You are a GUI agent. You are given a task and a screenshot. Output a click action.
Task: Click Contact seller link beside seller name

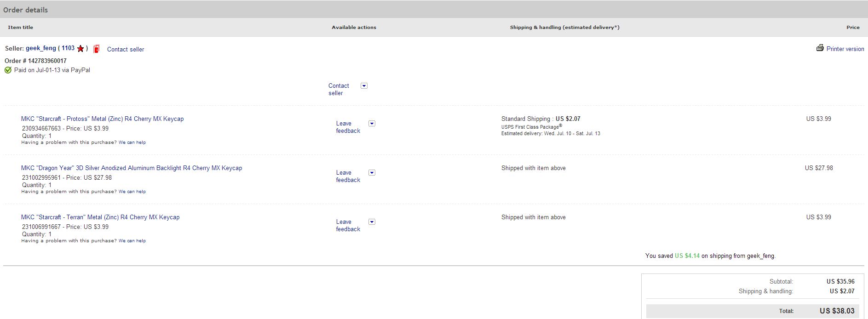point(126,49)
